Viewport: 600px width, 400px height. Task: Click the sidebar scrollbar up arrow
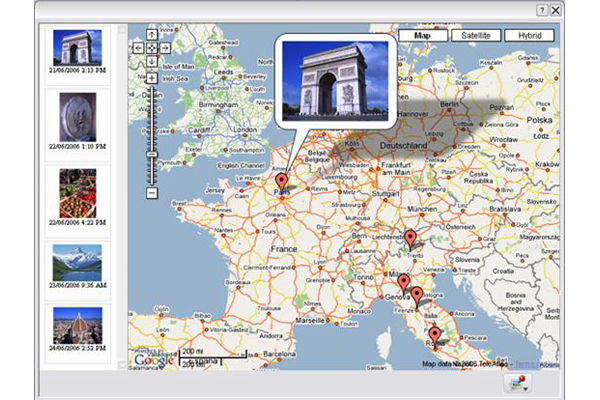[x=122, y=30]
